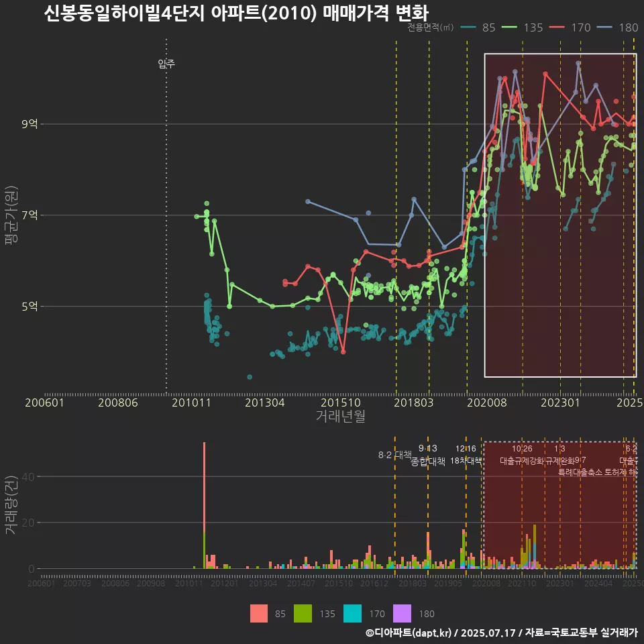
Task: Click the 135 green legend swatch
Action: point(303,614)
